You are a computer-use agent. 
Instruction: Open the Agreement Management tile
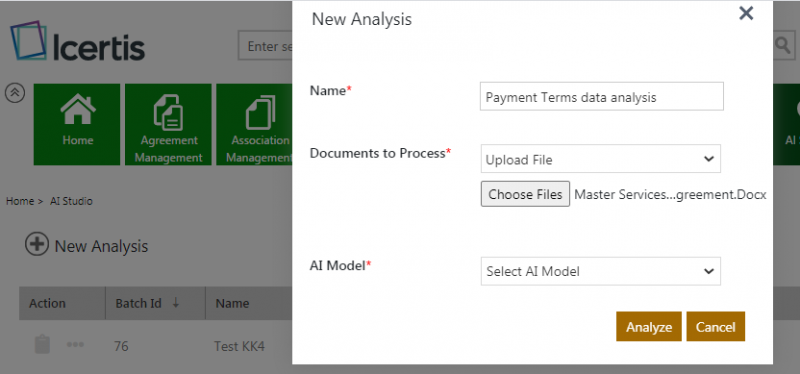(168, 124)
